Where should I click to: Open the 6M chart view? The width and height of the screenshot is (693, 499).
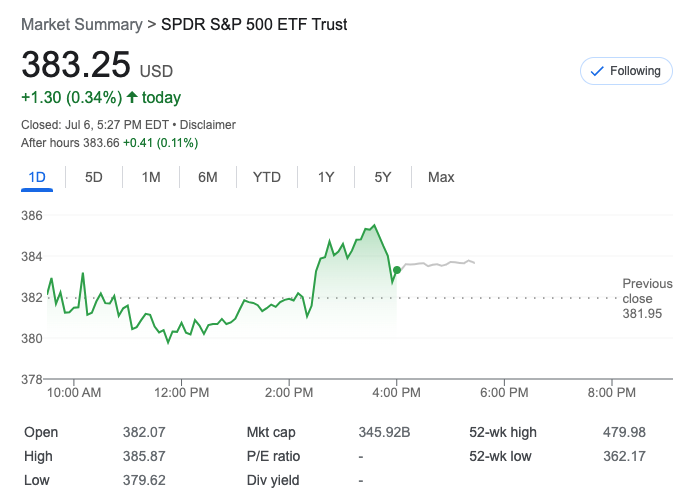point(208,177)
